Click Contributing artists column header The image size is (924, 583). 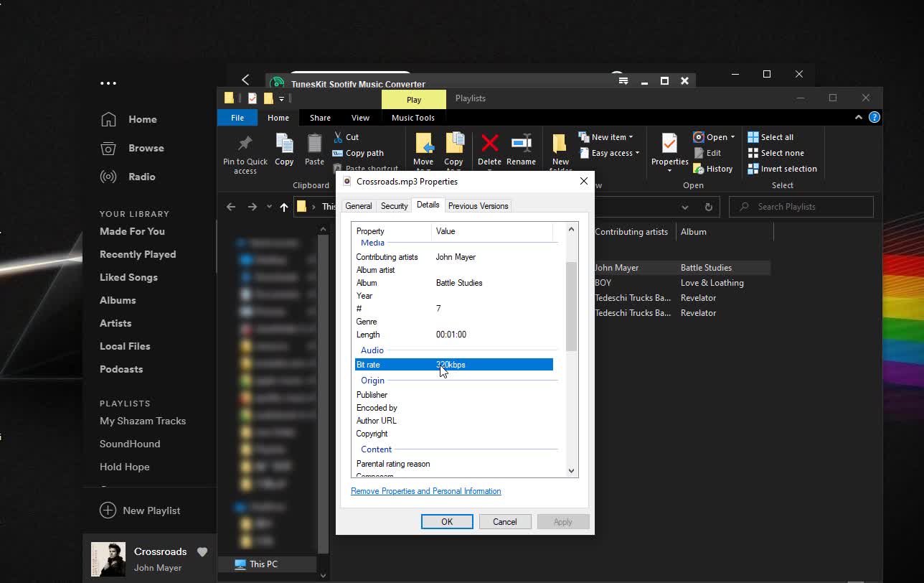631,232
